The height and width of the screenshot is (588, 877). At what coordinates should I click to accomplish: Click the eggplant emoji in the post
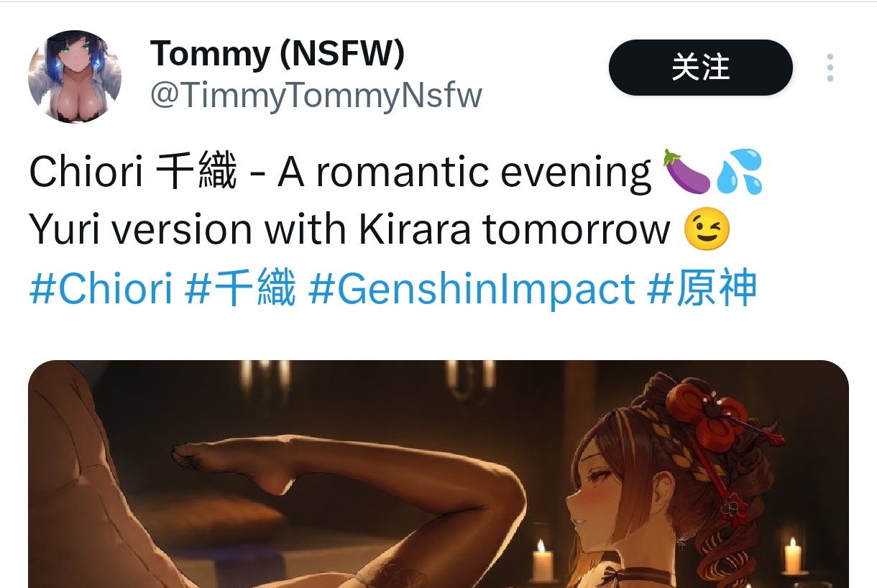coord(686,172)
